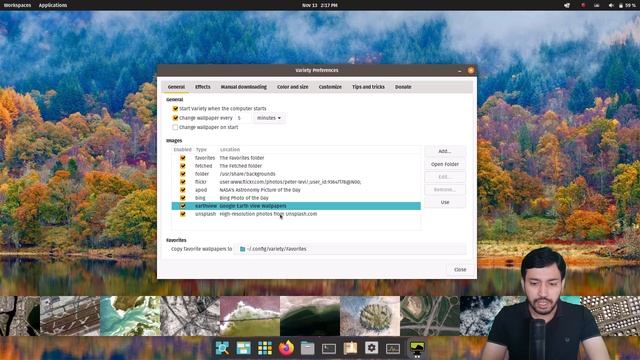The image size is (640, 360).
Task: Open the Applications menu in the top bar
Action: coord(53,5)
